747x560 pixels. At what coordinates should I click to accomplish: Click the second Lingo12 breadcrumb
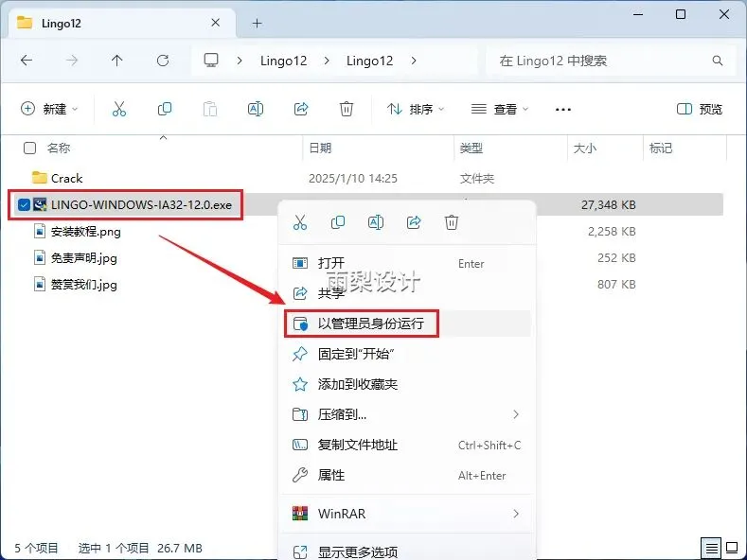369,61
